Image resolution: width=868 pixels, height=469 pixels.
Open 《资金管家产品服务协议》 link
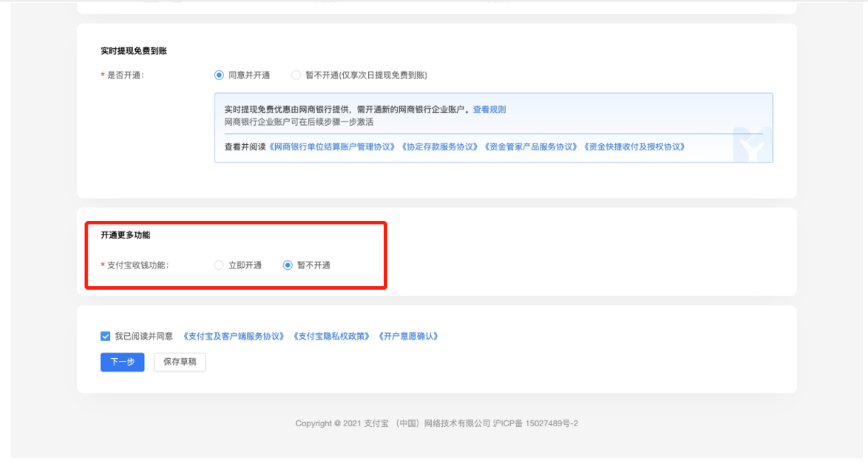tap(530, 147)
